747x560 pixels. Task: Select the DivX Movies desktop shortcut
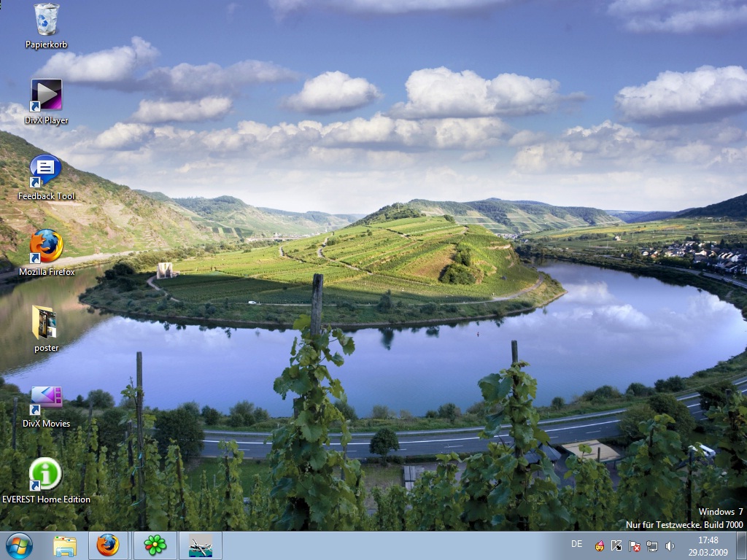click(46, 398)
